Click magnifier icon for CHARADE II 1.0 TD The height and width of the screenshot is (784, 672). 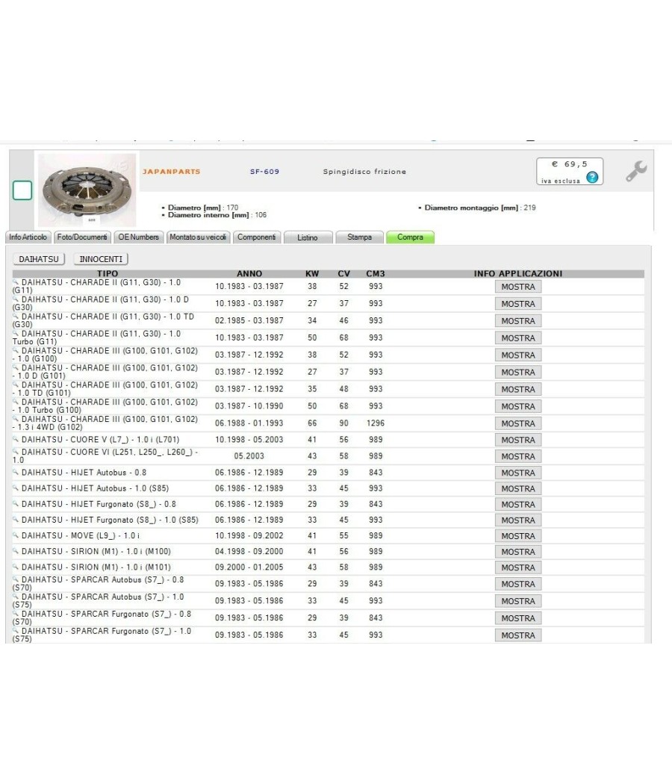pyautogui.click(x=16, y=316)
